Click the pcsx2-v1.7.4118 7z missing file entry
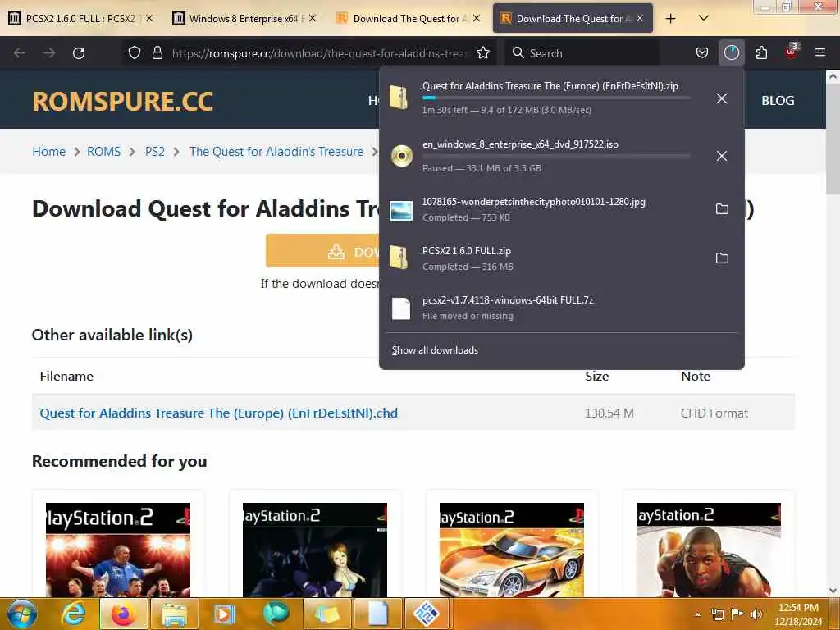840x630 pixels. point(561,308)
